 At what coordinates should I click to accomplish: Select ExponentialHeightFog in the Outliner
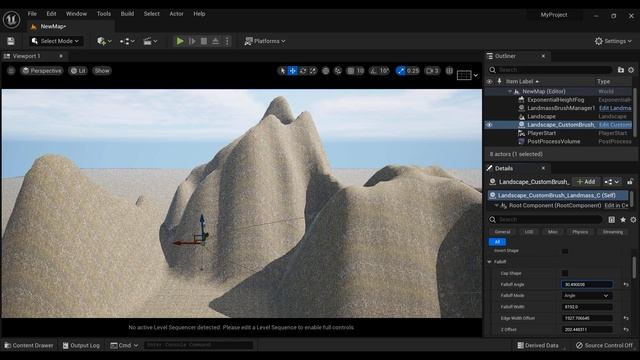pos(556,100)
